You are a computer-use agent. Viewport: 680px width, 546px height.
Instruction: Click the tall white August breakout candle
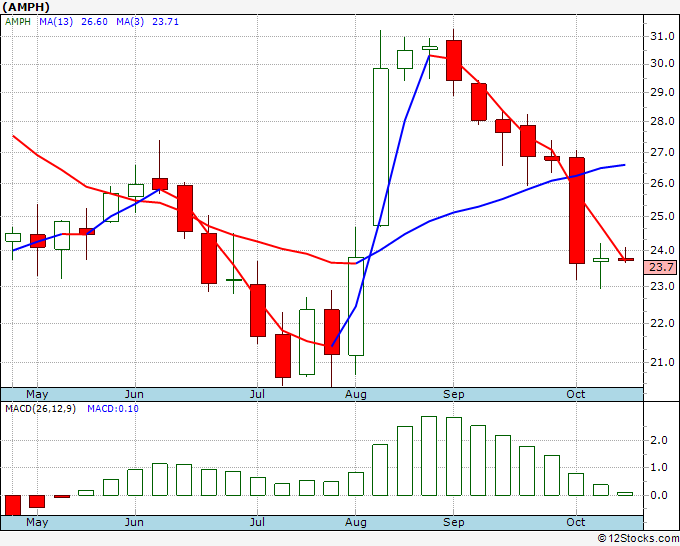coord(381,147)
